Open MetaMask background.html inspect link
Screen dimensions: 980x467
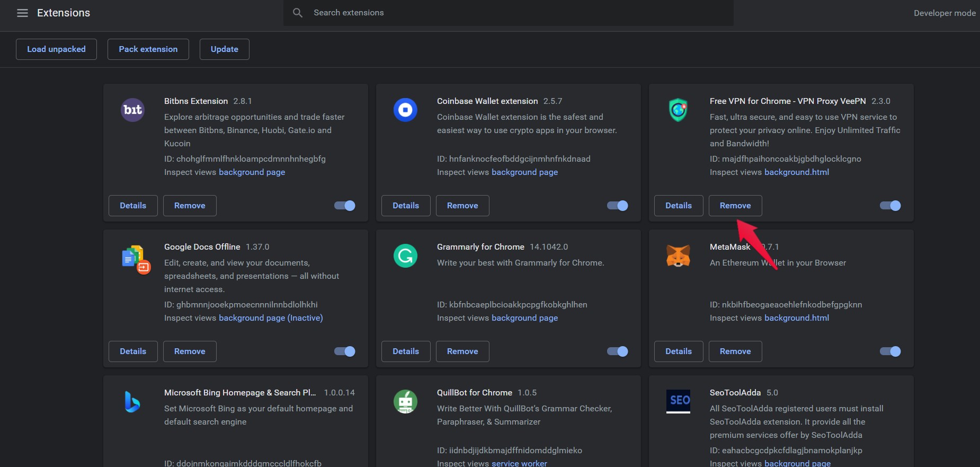tap(797, 318)
